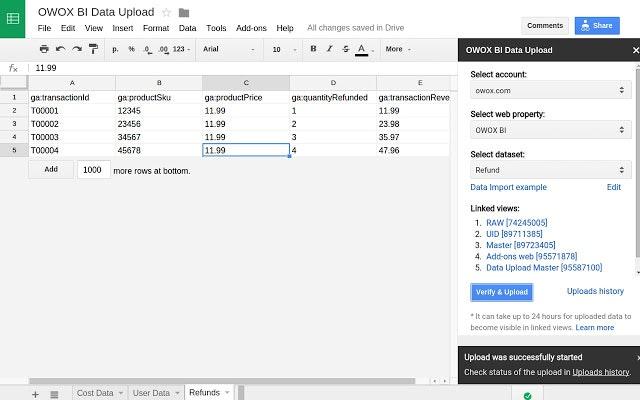
Task: Open the Refund dataset dropdown
Action: click(550, 170)
